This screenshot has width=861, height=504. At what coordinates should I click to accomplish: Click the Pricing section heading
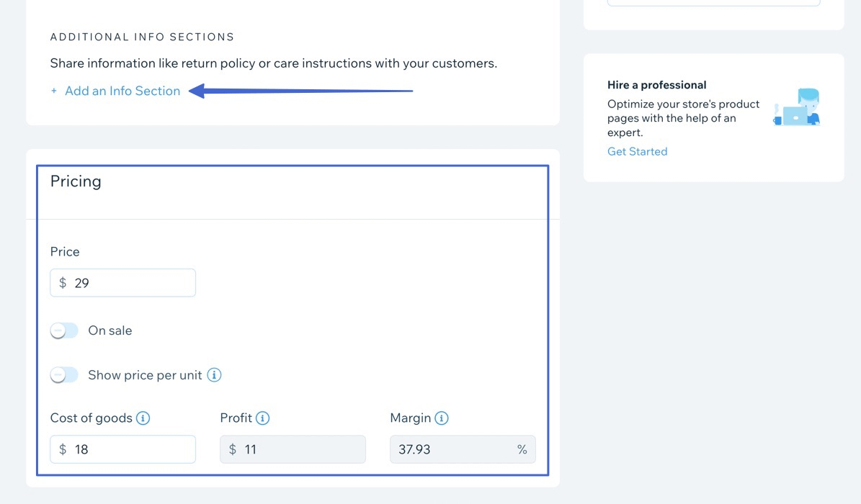click(76, 181)
